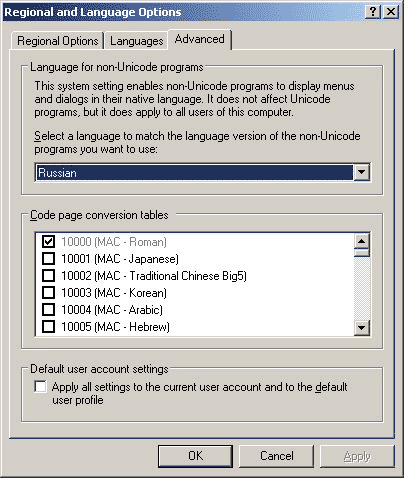
Task: Click the Help question mark icon
Action: (x=373, y=12)
